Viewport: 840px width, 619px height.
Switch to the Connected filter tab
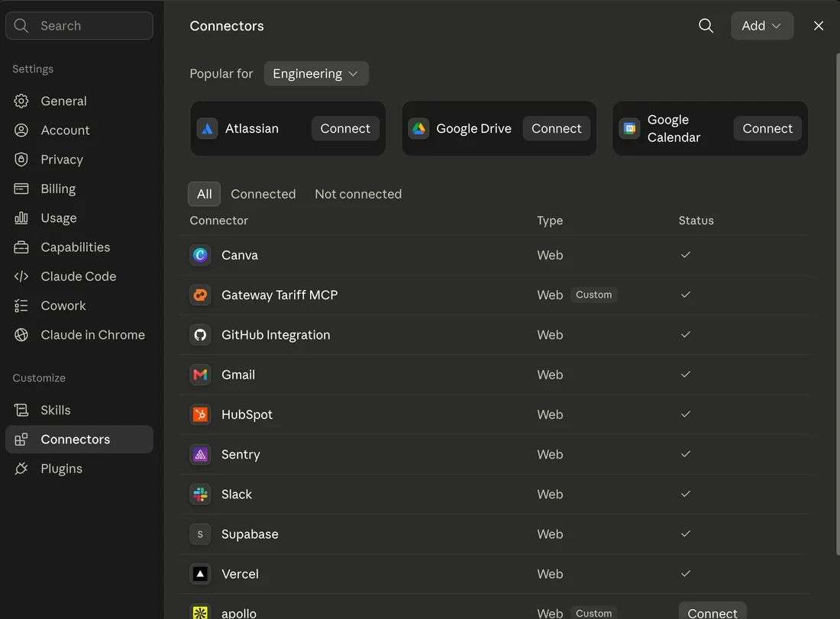[263, 194]
